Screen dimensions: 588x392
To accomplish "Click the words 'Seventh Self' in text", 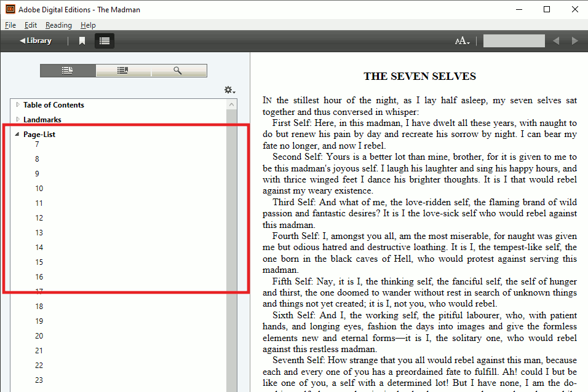I will [x=298, y=360].
